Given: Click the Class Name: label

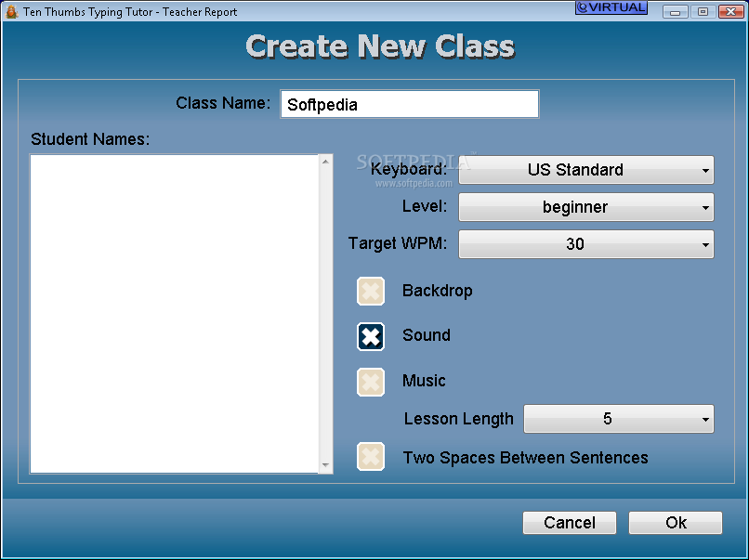Looking at the screenshot, I should [x=223, y=103].
